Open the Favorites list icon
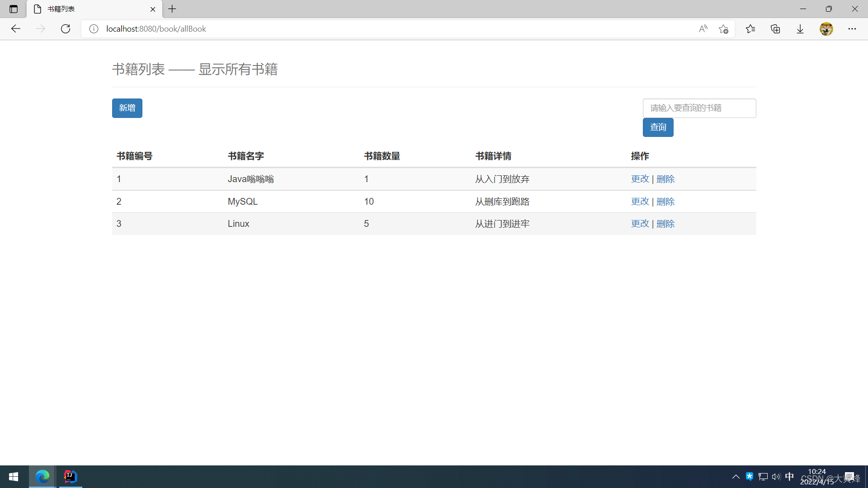The image size is (868, 488). click(750, 29)
